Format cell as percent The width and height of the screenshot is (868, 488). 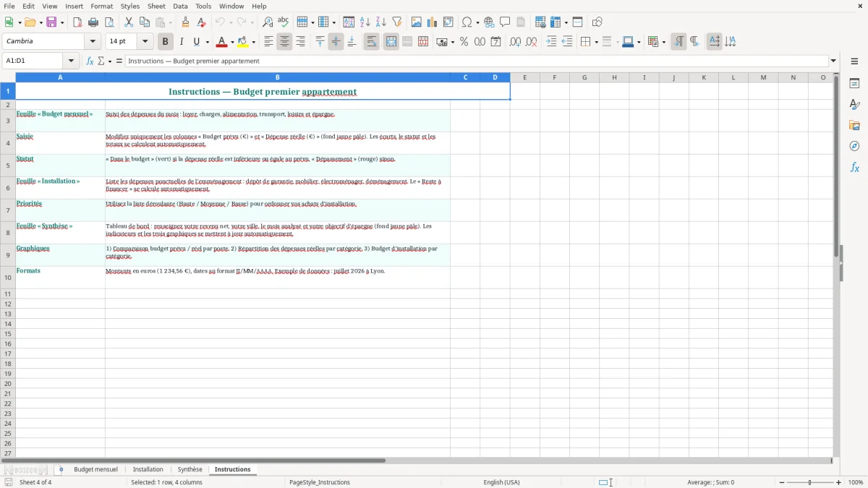(464, 42)
